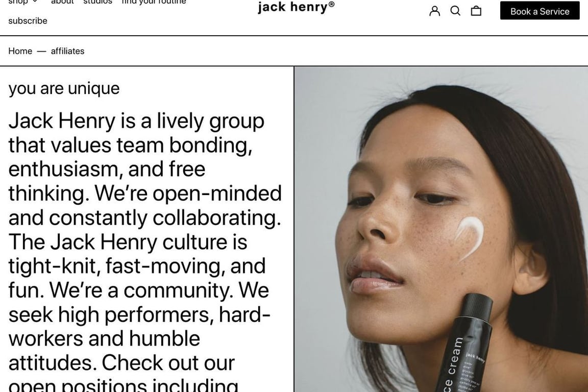Click the Book a Service button
This screenshot has width=588, height=392.
540,11
